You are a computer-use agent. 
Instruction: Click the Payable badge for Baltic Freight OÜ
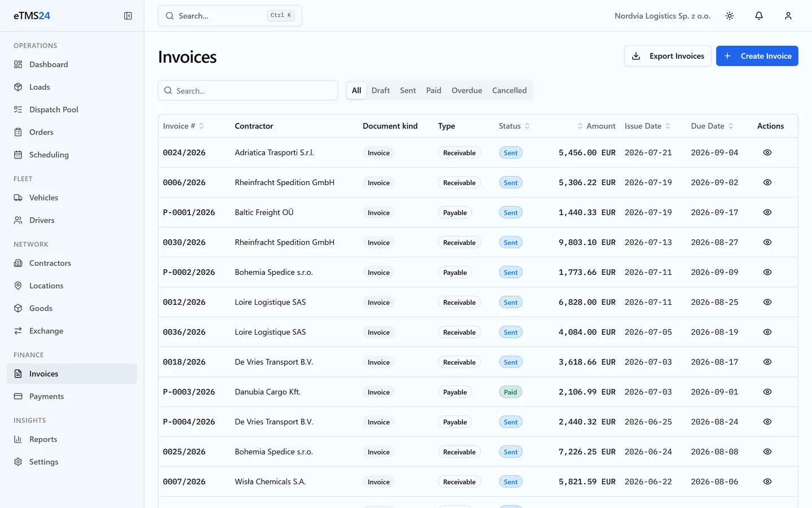(x=455, y=212)
